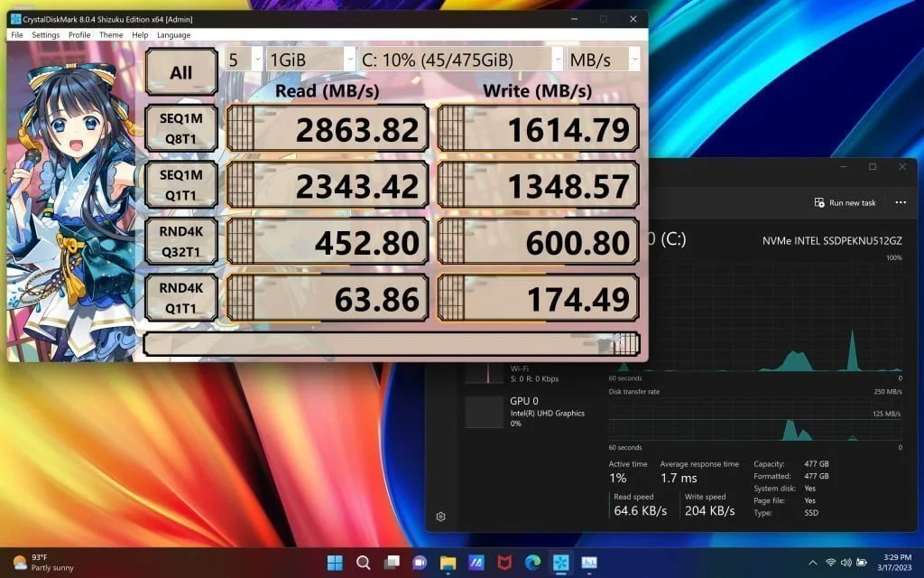Open Task Manager's three-dot more options menu
The height and width of the screenshot is (578, 924).
click(901, 202)
